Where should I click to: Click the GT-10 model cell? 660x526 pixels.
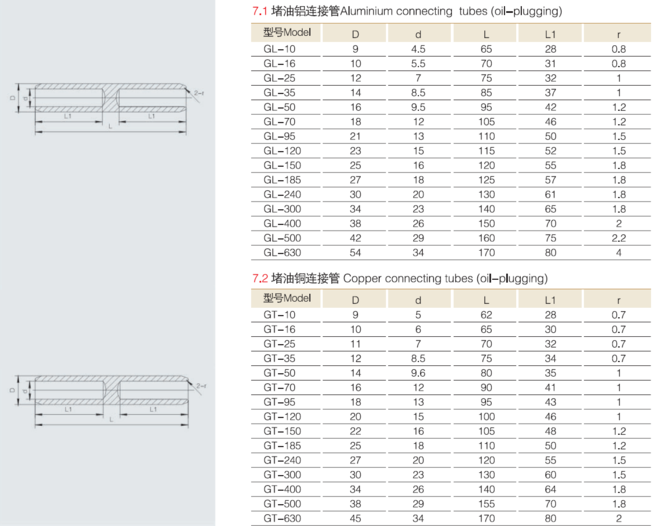click(x=279, y=314)
